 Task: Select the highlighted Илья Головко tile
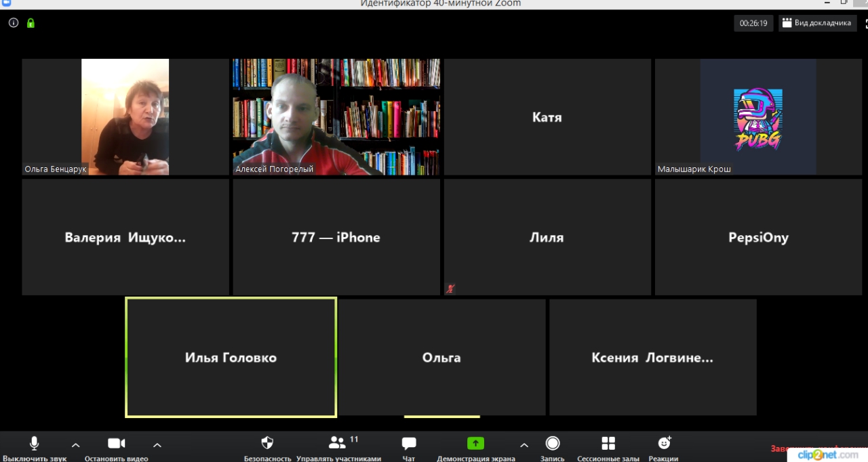click(x=231, y=357)
